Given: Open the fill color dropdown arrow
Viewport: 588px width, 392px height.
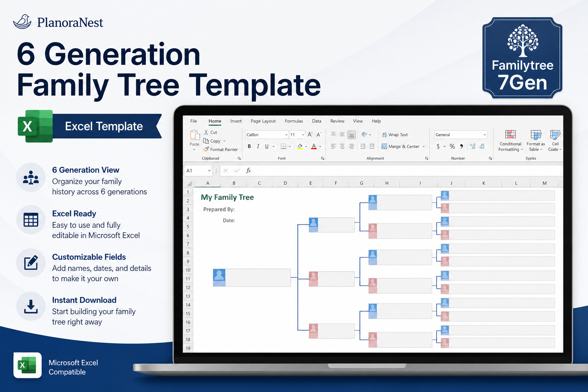Looking at the screenshot, I should pyautogui.click(x=306, y=146).
